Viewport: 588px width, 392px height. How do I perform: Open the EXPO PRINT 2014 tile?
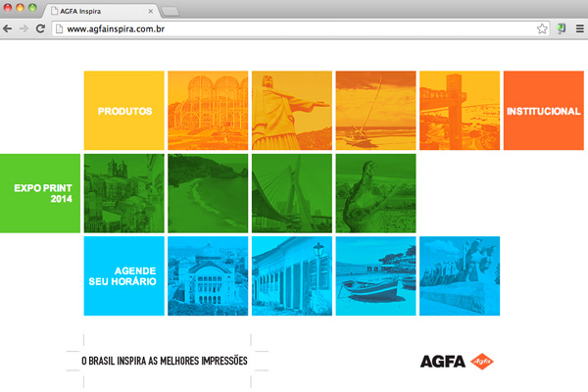tap(40, 193)
